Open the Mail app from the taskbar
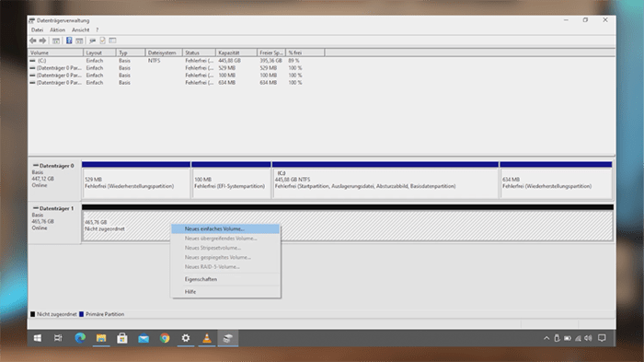The height and width of the screenshot is (362, 644). 144,338
